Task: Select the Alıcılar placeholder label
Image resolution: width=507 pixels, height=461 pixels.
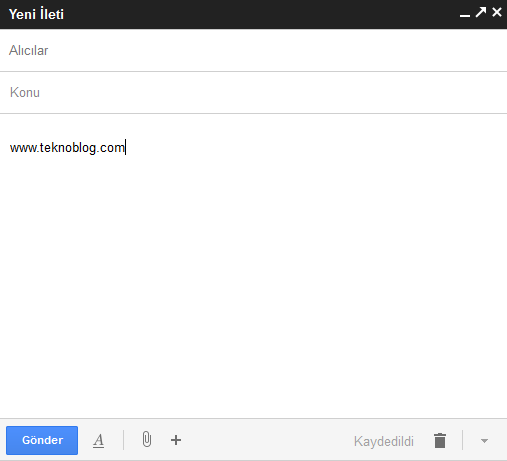Action: click(x=28, y=51)
